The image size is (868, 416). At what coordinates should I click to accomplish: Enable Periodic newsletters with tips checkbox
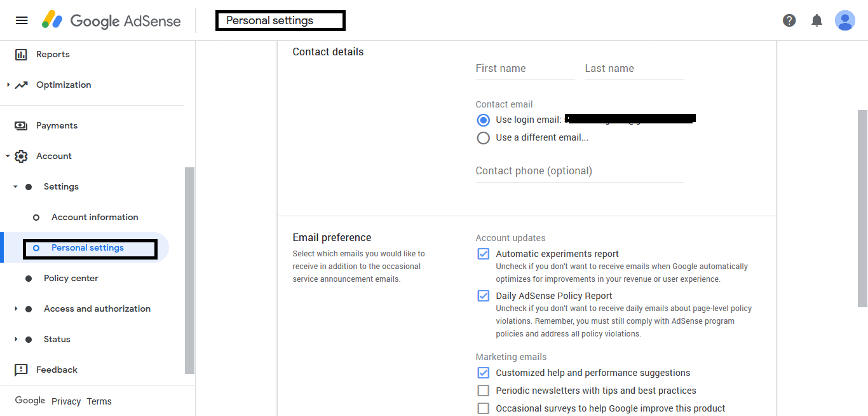pyautogui.click(x=484, y=391)
